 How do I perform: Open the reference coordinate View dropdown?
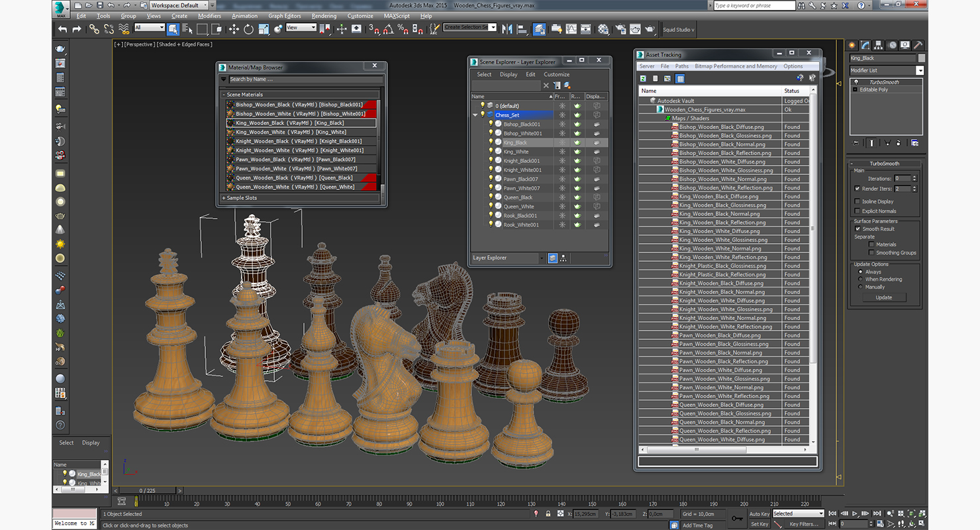pos(301,28)
